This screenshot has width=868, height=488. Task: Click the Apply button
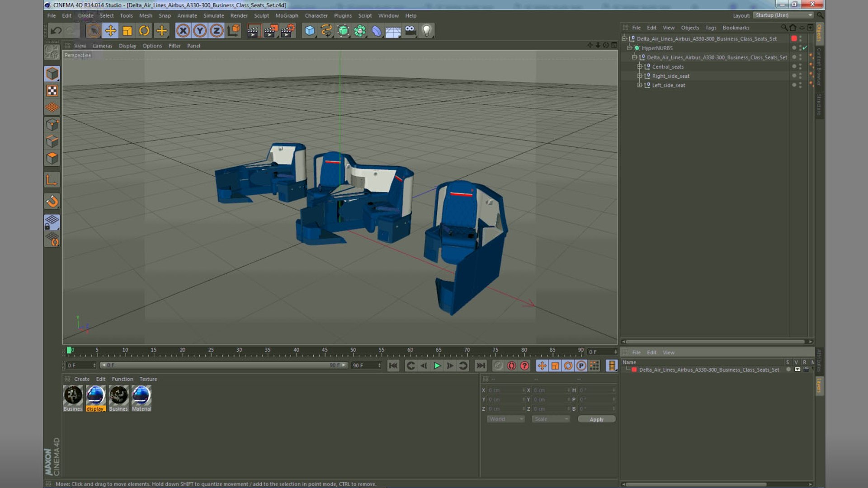tap(596, 419)
